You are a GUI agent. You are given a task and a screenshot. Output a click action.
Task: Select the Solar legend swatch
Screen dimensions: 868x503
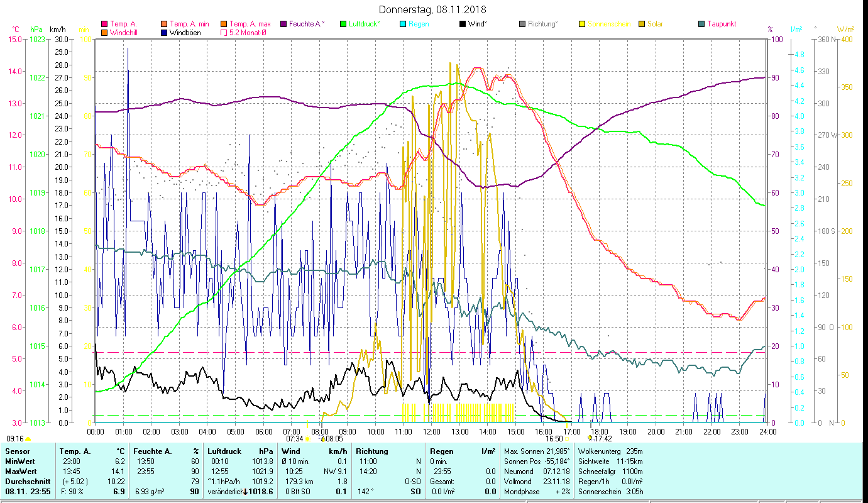click(x=642, y=24)
